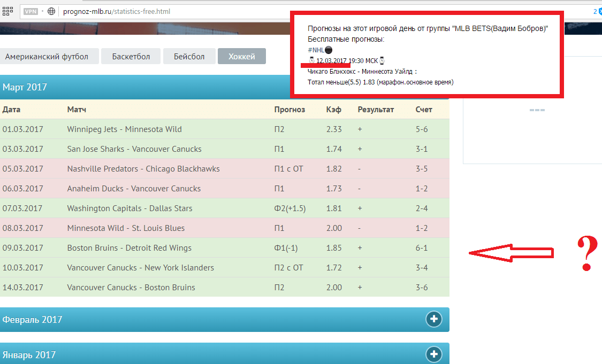Click the black puck emoji after #NHL
The height and width of the screenshot is (364, 602).
tap(329, 50)
